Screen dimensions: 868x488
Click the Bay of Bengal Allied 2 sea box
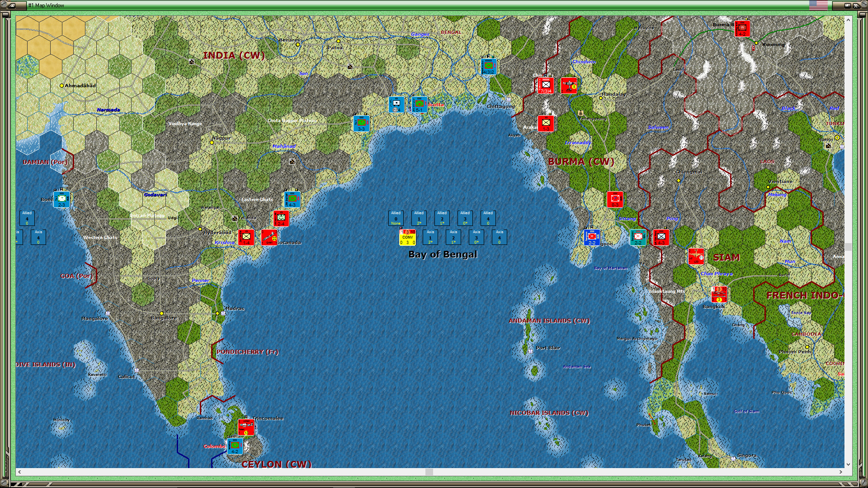pyautogui.click(x=442, y=218)
